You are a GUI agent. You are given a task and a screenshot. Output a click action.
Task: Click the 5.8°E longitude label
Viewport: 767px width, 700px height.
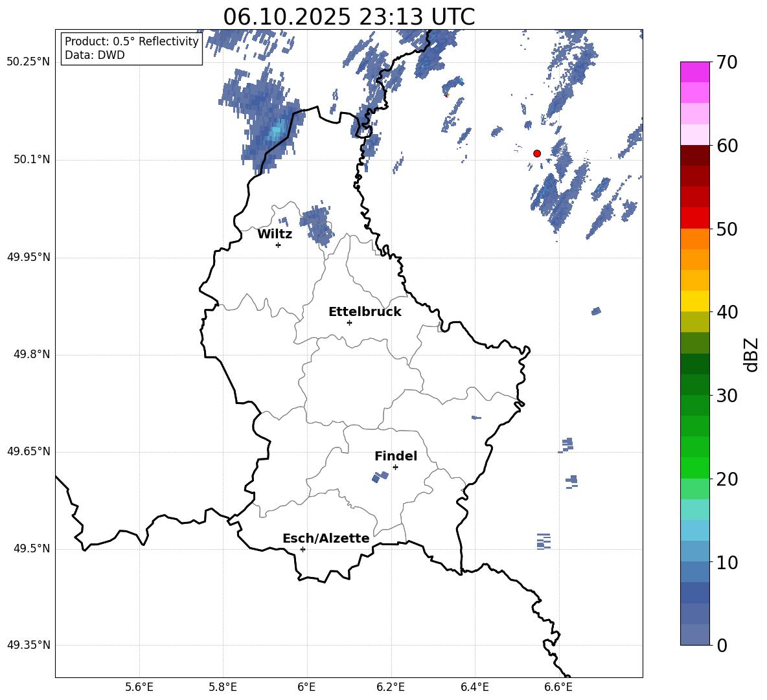click(x=223, y=688)
